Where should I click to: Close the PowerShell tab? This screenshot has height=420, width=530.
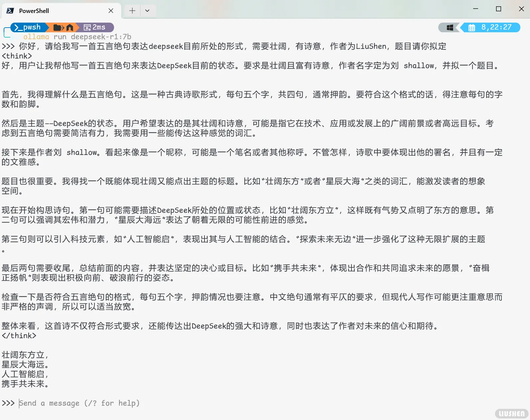click(x=111, y=11)
